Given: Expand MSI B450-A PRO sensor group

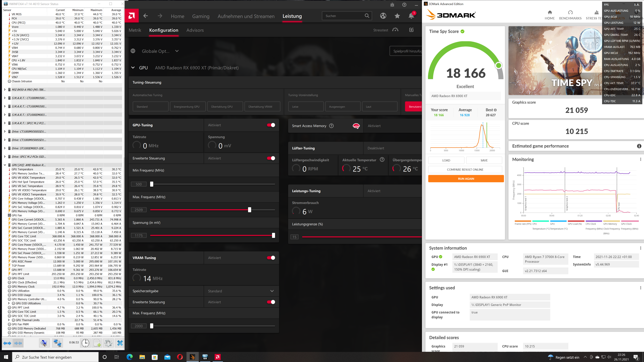Looking at the screenshot, I should (x=5, y=90).
